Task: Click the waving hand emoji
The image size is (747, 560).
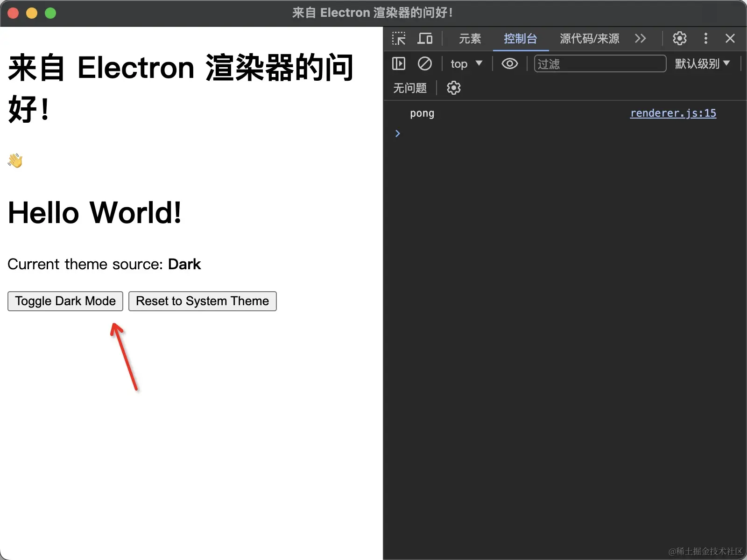Action: 15,160
